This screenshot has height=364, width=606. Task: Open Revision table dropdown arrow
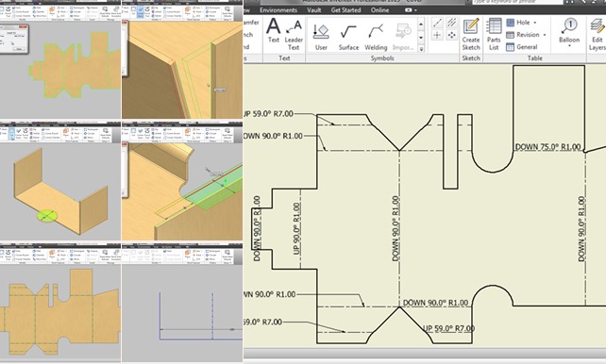[545, 35]
